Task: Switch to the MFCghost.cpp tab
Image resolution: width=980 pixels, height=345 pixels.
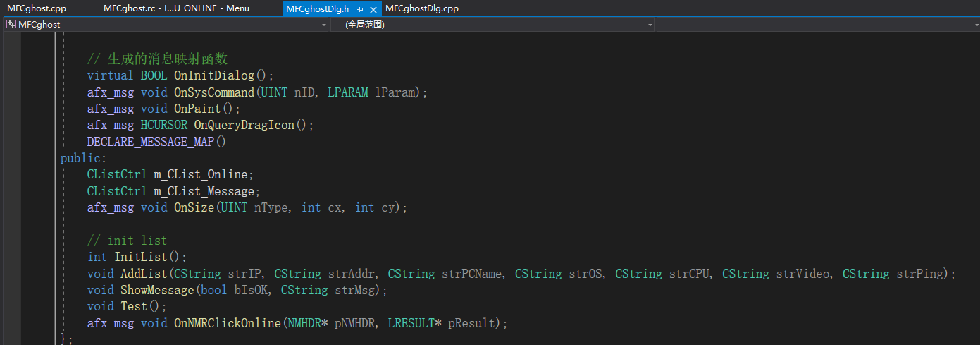Action: pos(37,8)
